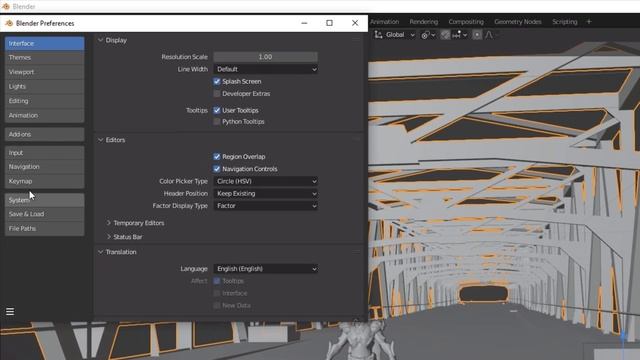
Task: Open the snapping options dropdown
Action: (x=460, y=35)
